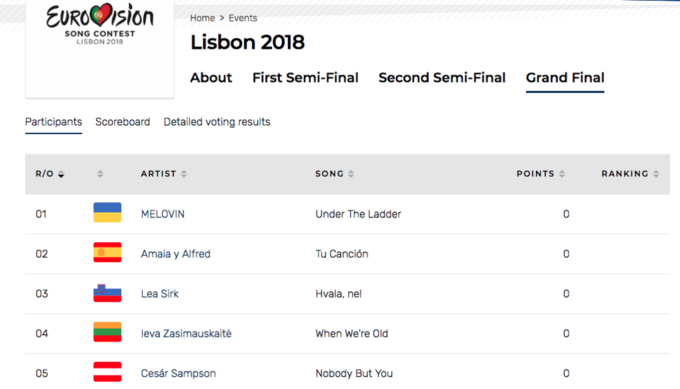Viewport: 680px width, 389px height.
Task: Go to the About tab
Action: pos(211,78)
